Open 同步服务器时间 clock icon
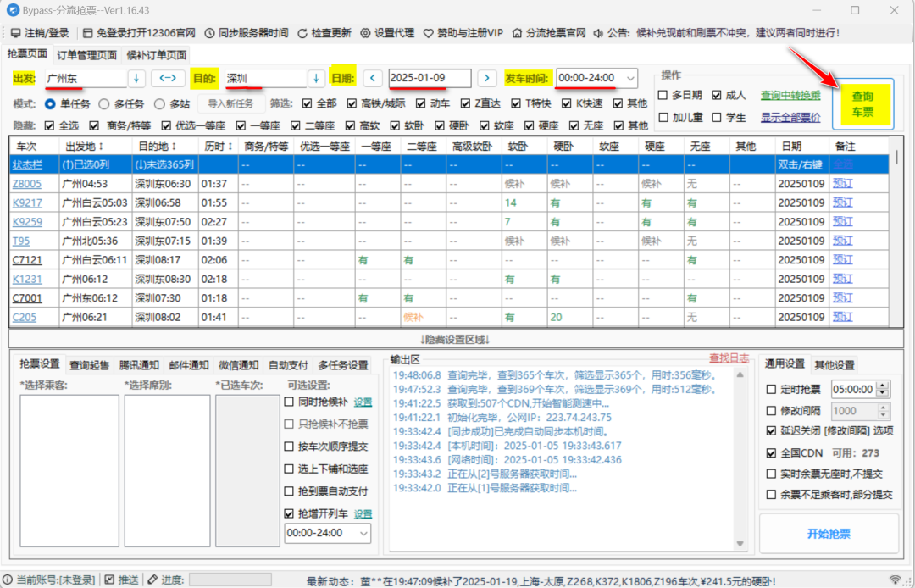The width and height of the screenshot is (915, 588). (209, 33)
